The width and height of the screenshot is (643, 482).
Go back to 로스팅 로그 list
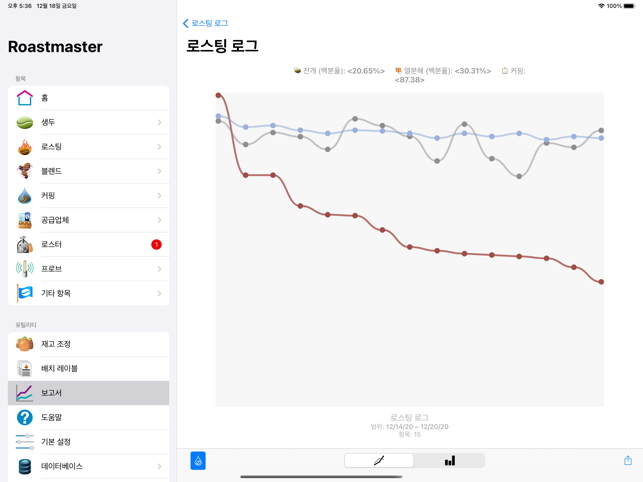(x=205, y=23)
